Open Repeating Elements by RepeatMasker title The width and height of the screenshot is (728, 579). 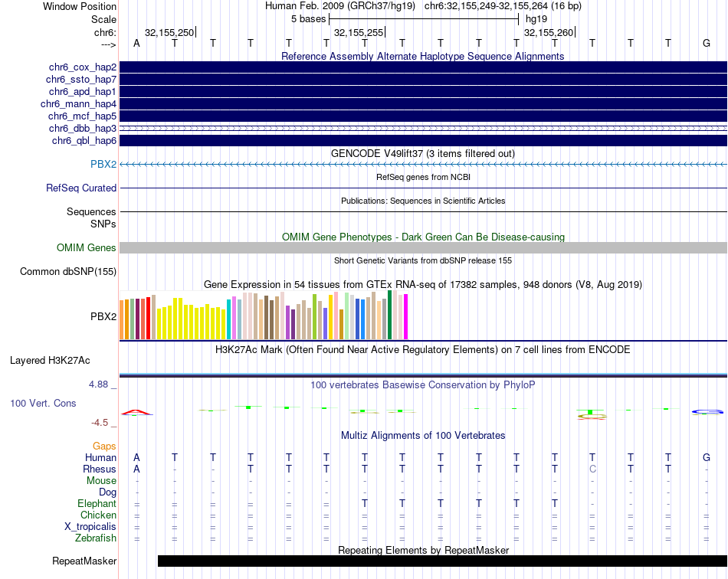[x=423, y=550]
